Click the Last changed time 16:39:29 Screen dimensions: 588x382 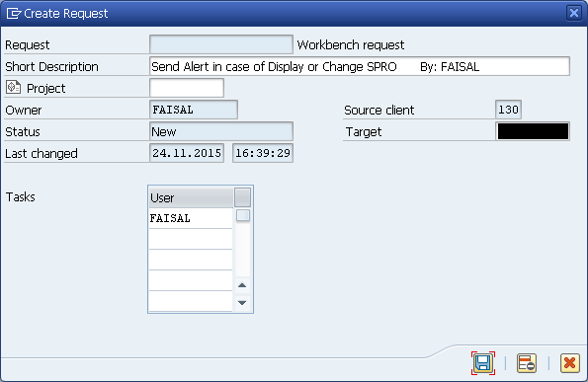pyautogui.click(x=263, y=153)
